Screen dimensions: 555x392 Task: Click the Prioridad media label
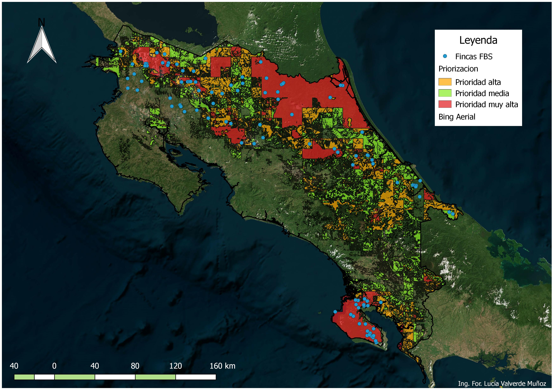point(482,93)
